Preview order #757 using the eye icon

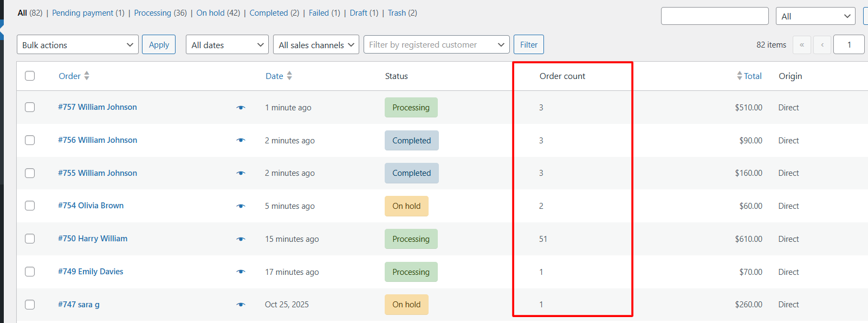(x=241, y=108)
